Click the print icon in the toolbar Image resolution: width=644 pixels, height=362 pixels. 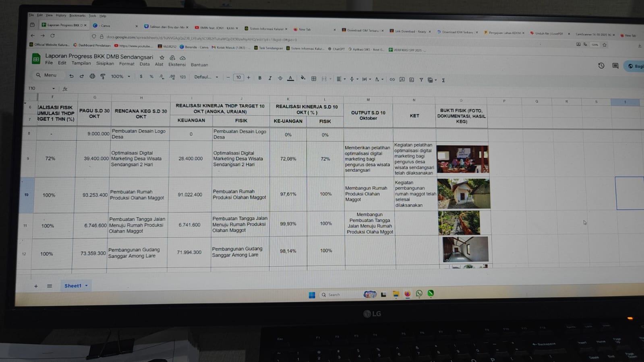(92, 76)
